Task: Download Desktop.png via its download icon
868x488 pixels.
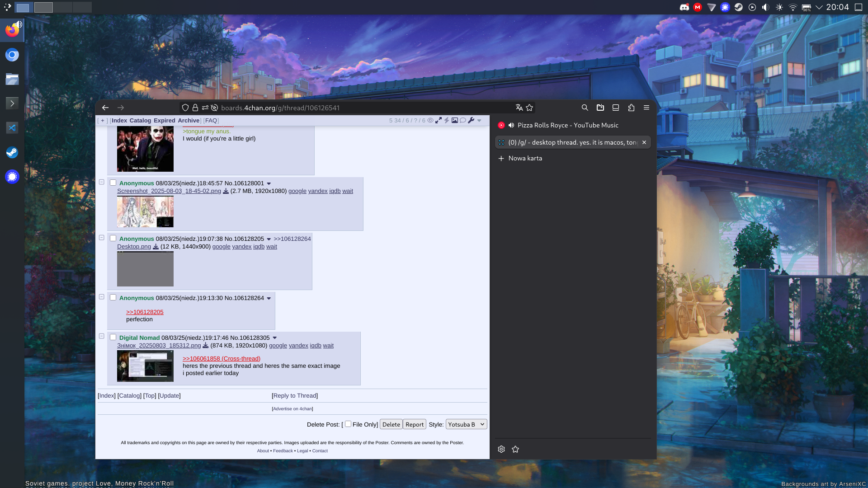Action: [x=156, y=247]
